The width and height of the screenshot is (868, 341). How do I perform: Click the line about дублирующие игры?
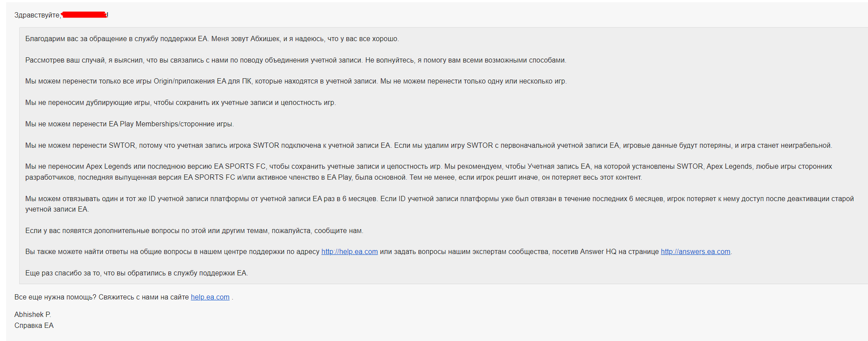coord(181,103)
